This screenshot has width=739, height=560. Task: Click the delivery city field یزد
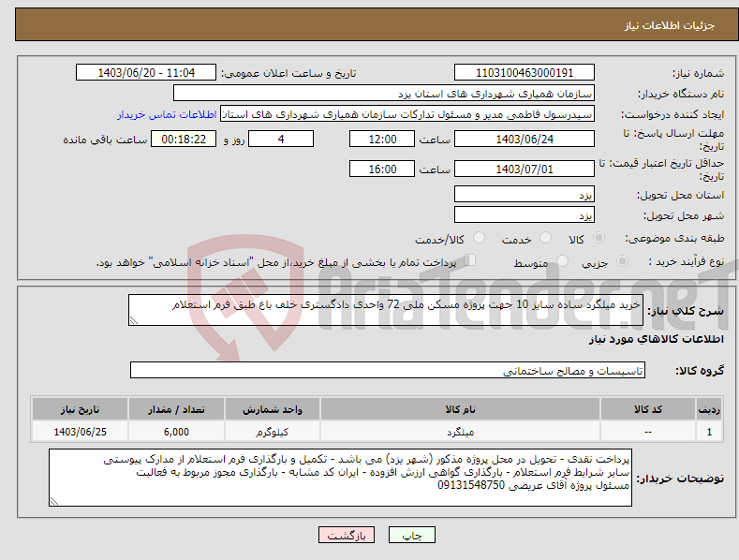tap(525, 215)
